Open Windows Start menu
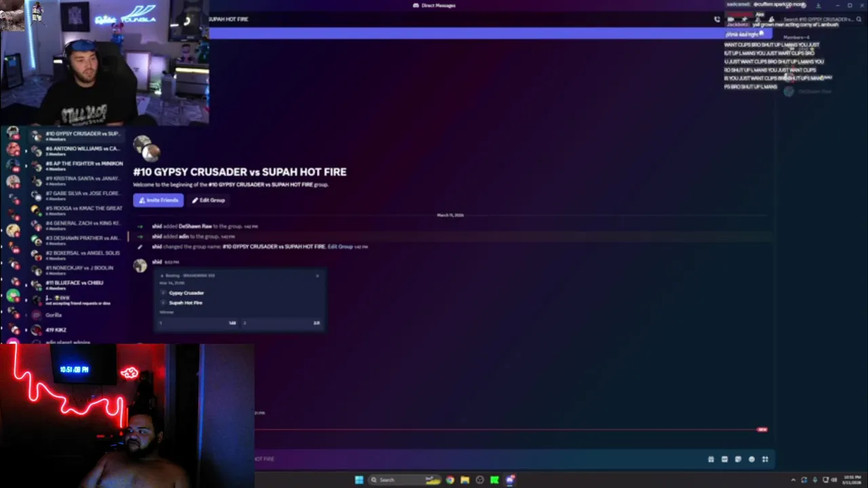This screenshot has height=488, width=868. [359, 480]
